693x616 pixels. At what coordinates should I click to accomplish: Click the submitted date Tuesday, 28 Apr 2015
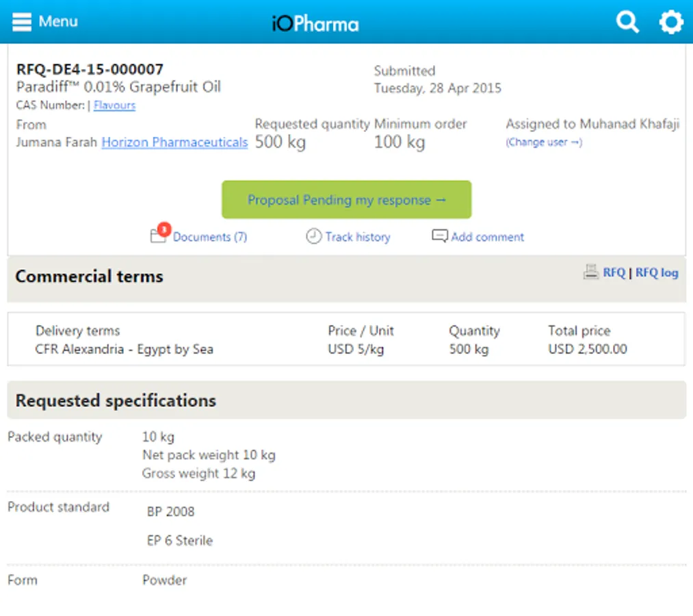[438, 88]
